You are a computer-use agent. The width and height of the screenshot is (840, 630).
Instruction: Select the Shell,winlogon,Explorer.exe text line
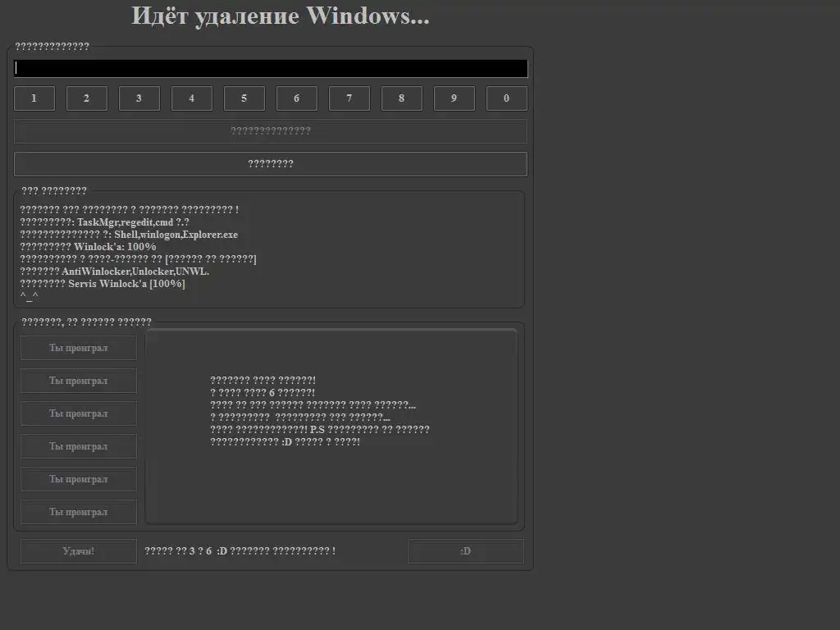point(129,235)
